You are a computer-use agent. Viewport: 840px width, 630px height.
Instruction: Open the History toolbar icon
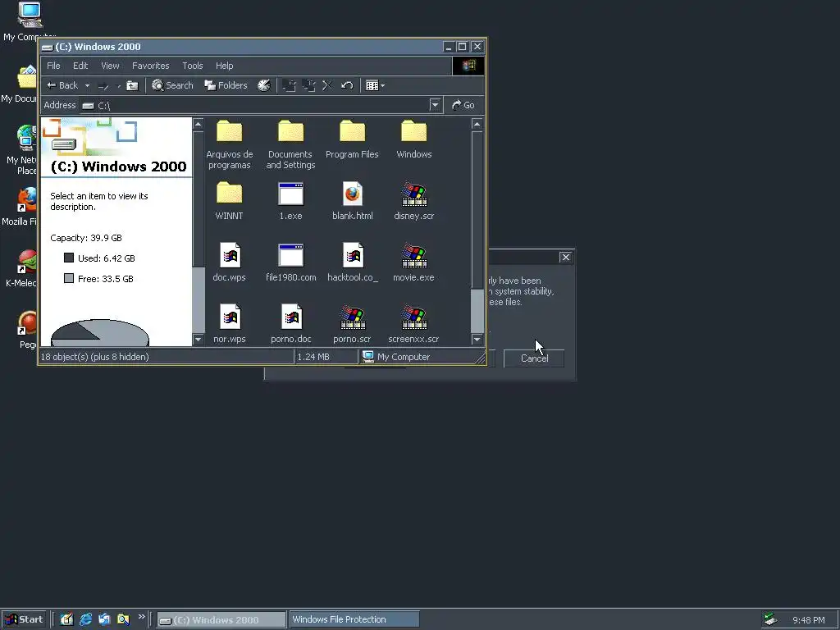264,85
